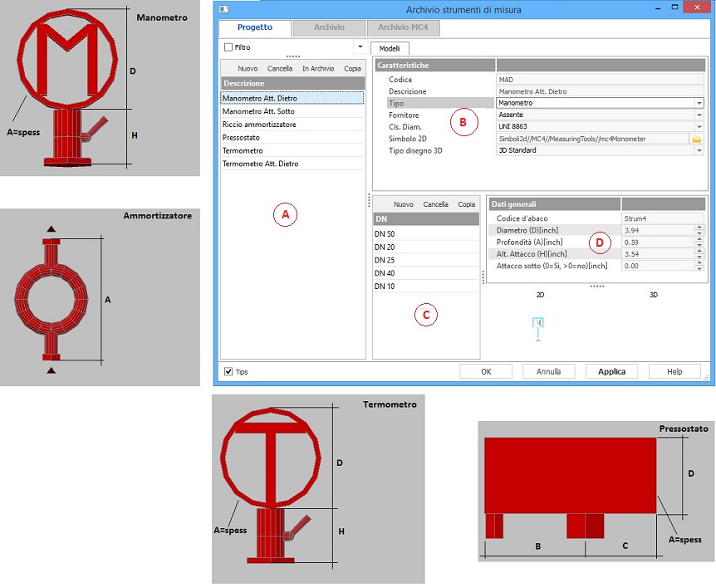
Task: Open the Tipo disegno 3D dropdown
Action: [x=699, y=150]
